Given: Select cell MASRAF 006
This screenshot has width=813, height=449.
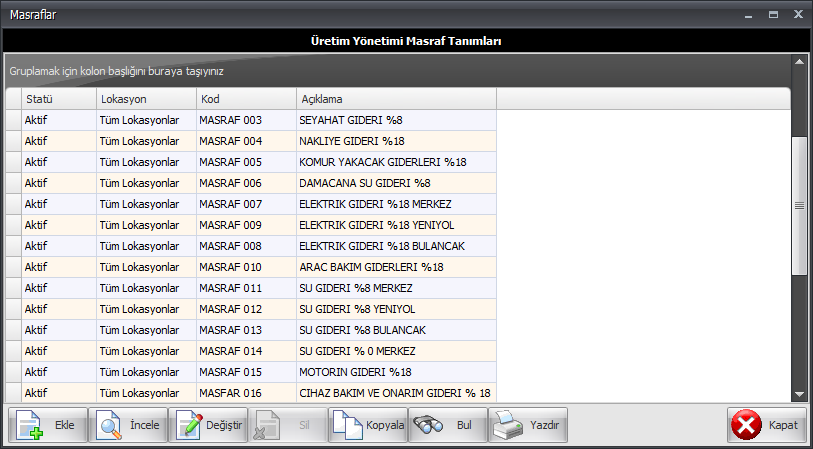Looking at the screenshot, I should coord(246,183).
